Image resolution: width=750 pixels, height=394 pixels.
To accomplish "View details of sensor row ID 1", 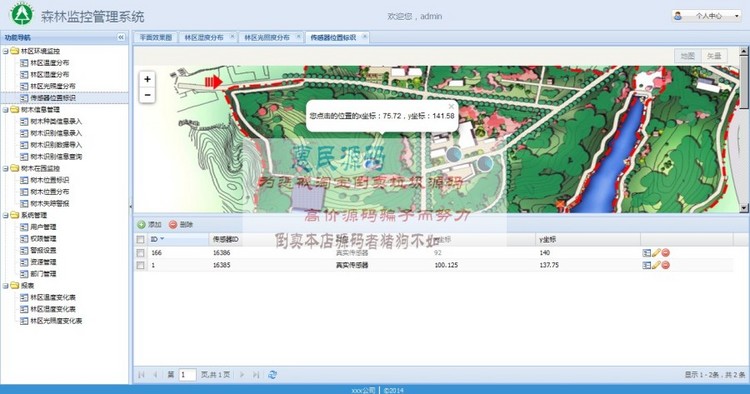I will (646, 265).
